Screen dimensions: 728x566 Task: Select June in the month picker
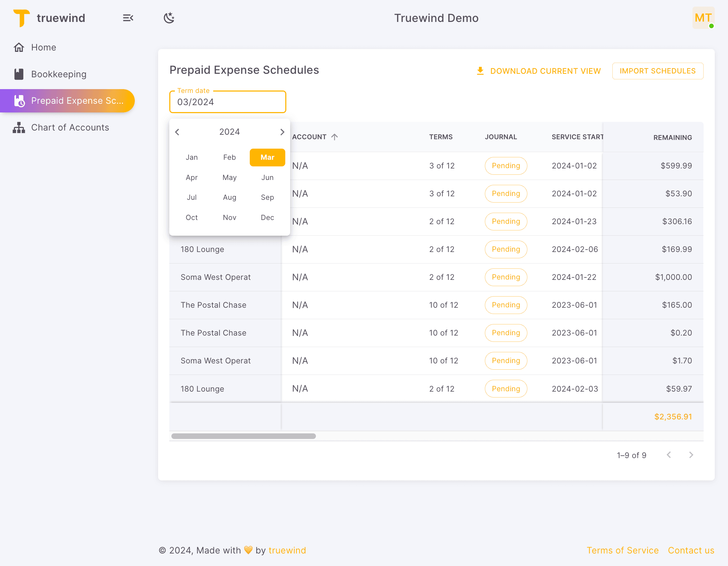[267, 178]
